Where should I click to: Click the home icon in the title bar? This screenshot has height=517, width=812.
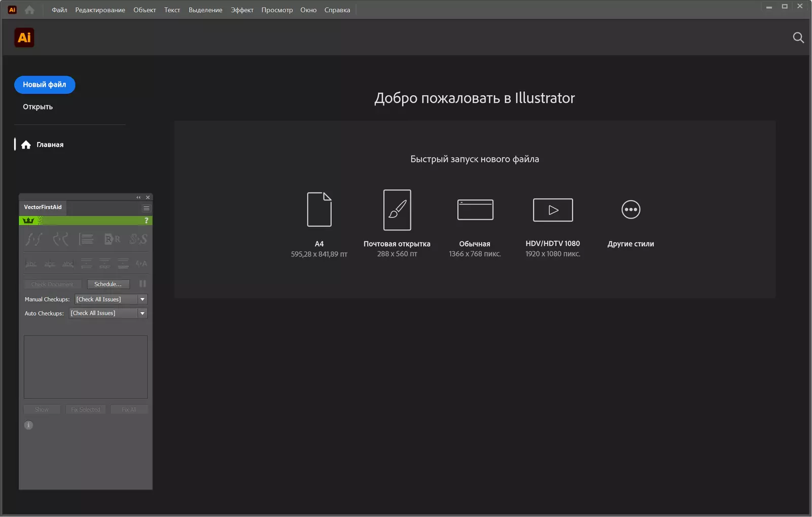(x=29, y=10)
